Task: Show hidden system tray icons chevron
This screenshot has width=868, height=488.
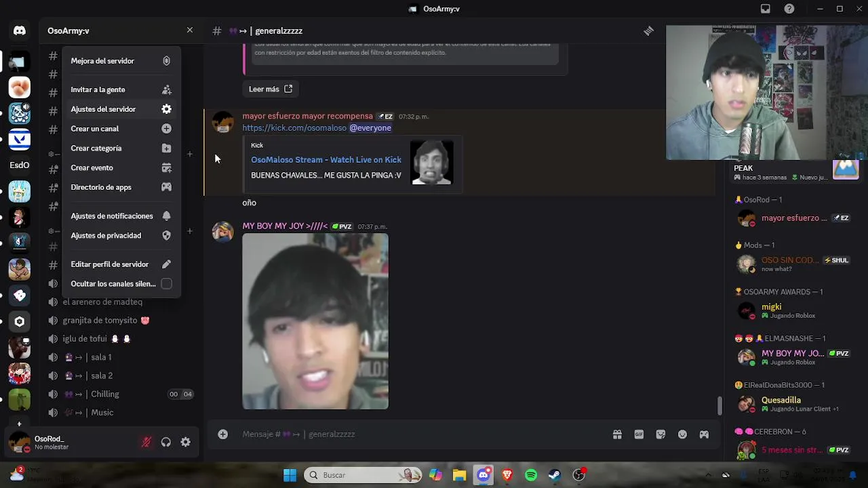Action: point(707,475)
